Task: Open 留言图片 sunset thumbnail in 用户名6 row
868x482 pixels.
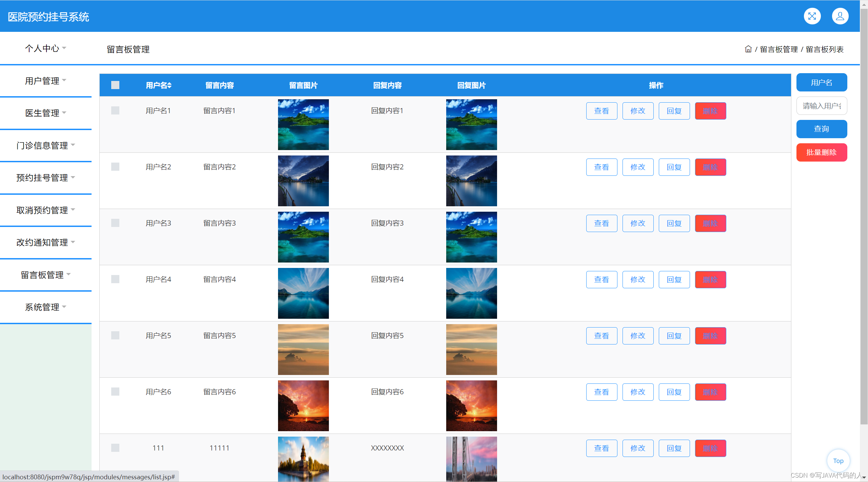Action: click(303, 405)
